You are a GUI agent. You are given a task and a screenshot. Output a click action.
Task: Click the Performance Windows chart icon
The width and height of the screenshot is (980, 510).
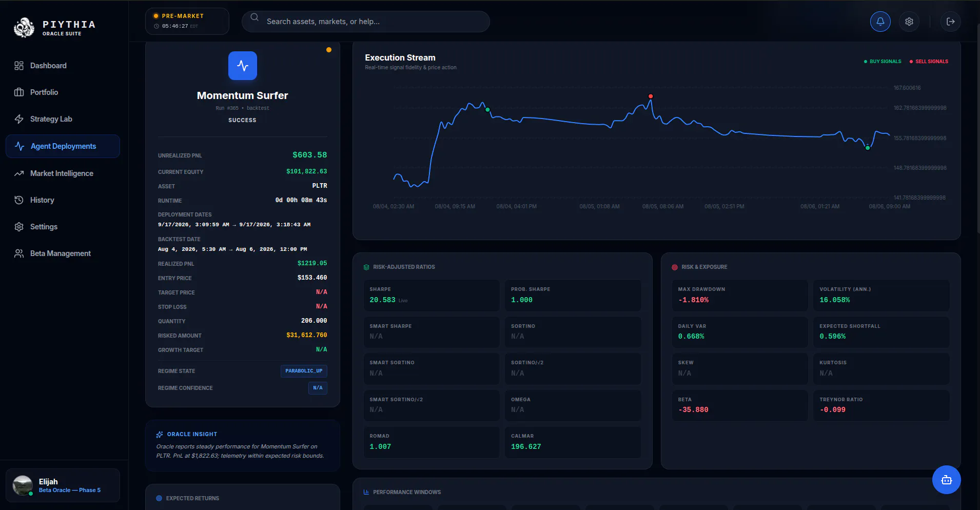tap(366, 492)
